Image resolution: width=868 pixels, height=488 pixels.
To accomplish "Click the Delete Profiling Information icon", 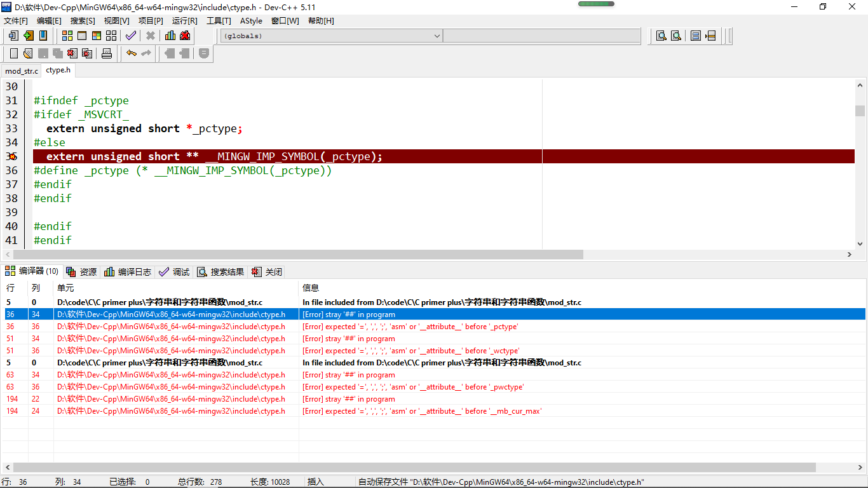I will tap(185, 36).
